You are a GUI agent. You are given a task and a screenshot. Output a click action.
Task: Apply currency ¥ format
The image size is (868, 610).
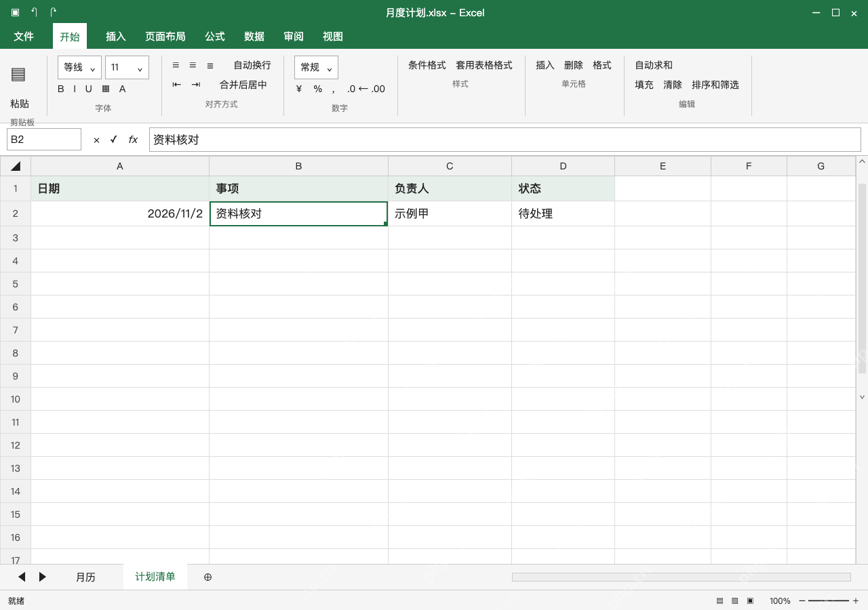pyautogui.click(x=299, y=89)
